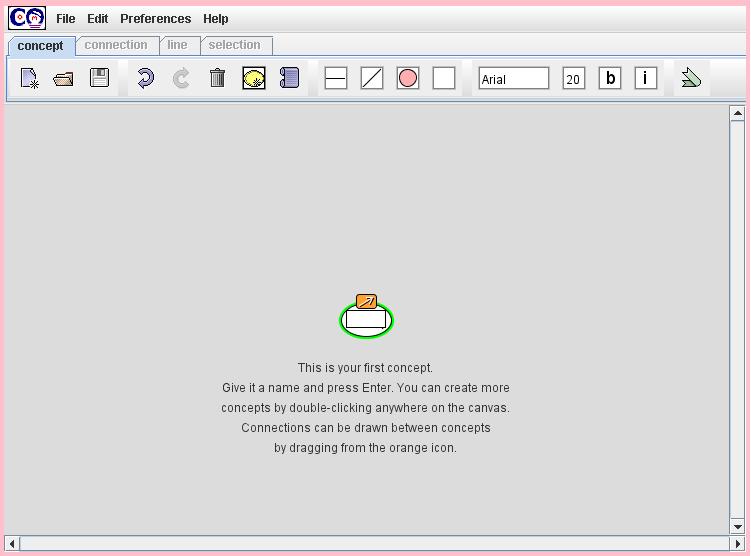Toggle italic text with the i button

click(x=646, y=78)
